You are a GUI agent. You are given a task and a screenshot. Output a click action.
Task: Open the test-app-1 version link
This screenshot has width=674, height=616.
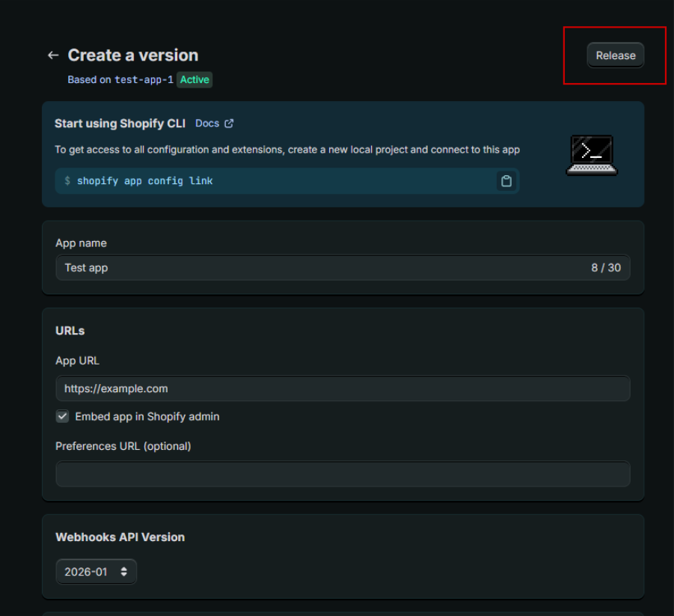tap(144, 79)
